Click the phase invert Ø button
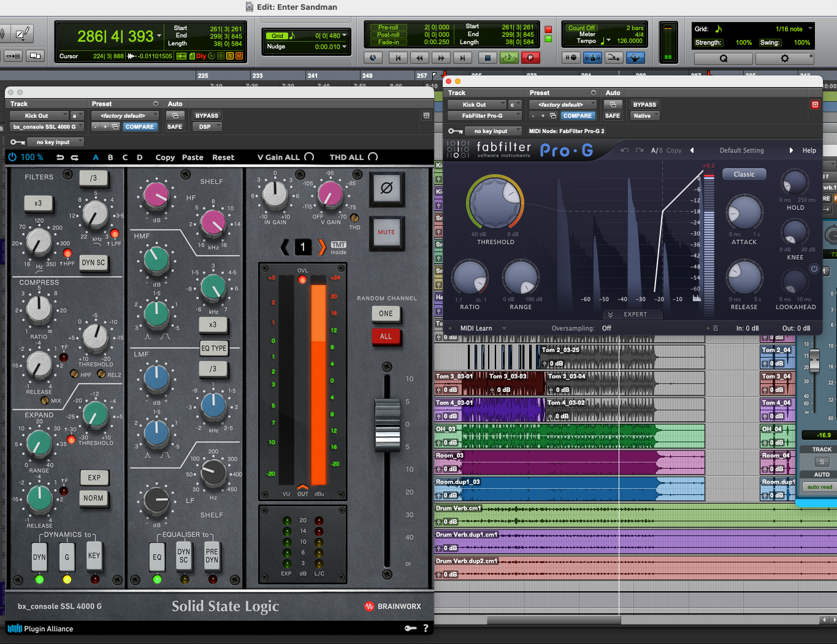 pyautogui.click(x=386, y=188)
